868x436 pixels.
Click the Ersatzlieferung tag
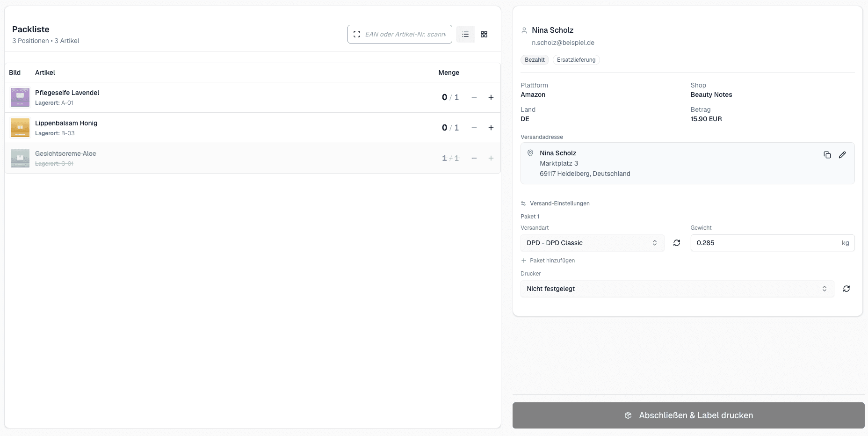pos(576,60)
